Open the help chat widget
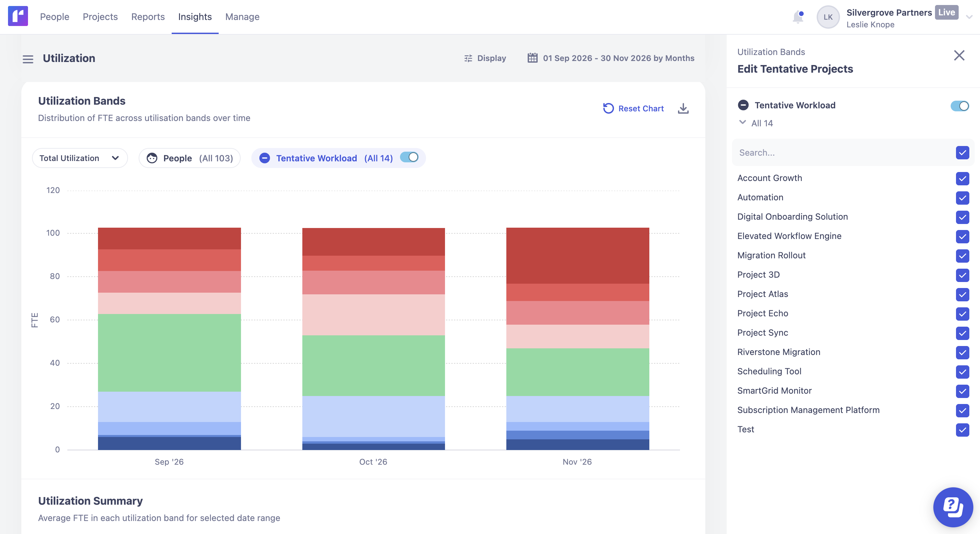 pyautogui.click(x=953, y=507)
